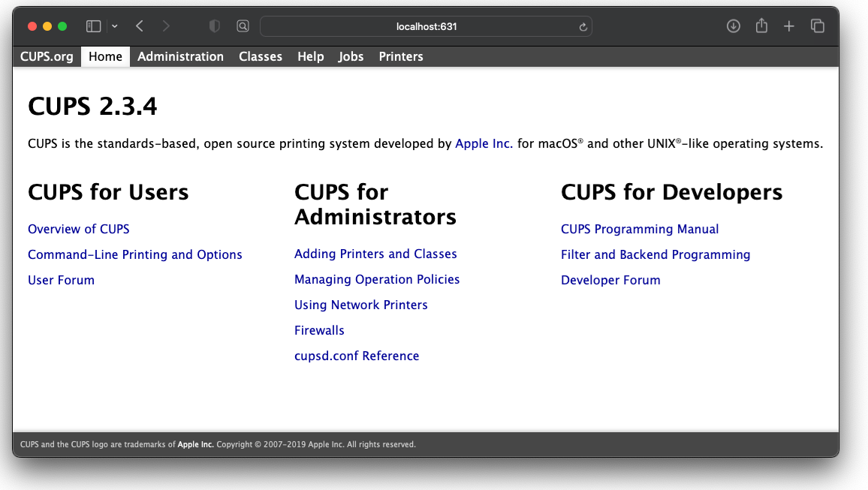Open the CUPS Programming Manual link
The image size is (868, 490).
pos(640,229)
